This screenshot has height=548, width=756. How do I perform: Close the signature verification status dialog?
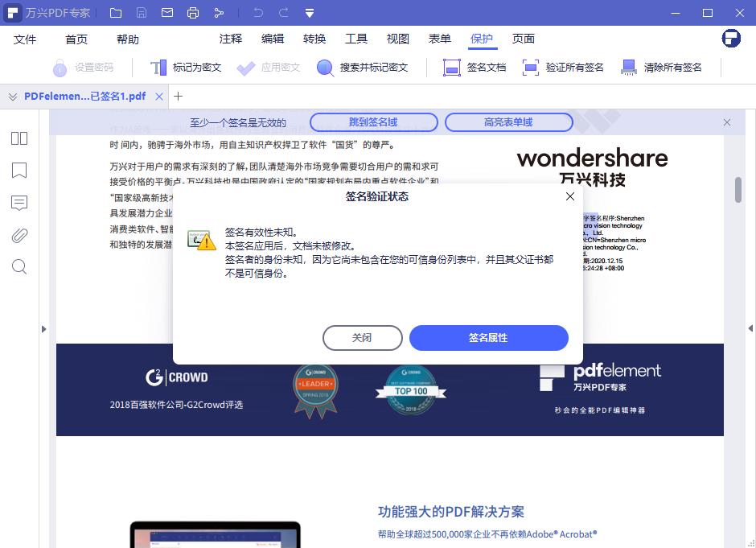coord(569,196)
